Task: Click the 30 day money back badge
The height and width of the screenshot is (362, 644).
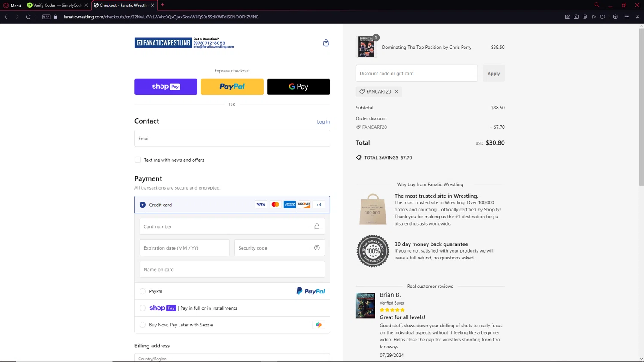Action: click(373, 251)
